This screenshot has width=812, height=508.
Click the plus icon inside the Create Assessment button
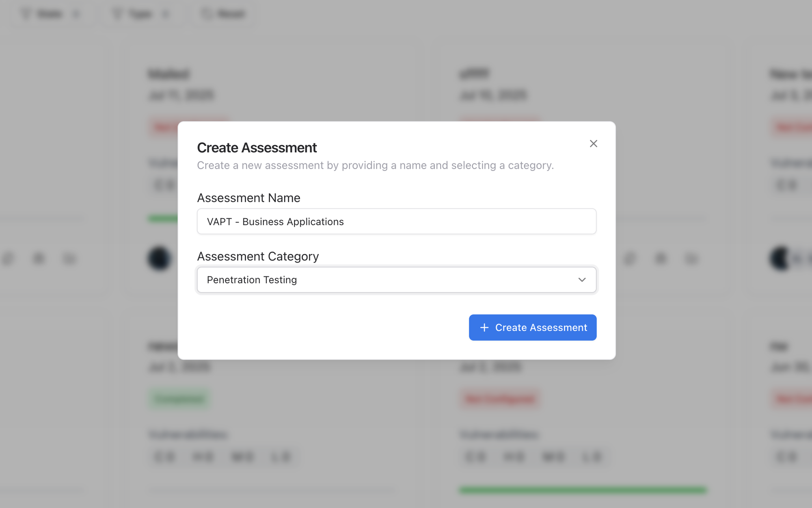[484, 328]
